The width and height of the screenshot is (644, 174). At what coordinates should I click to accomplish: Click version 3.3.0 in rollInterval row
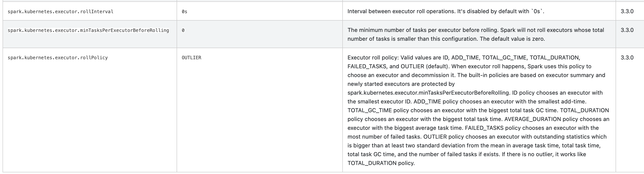coord(627,11)
